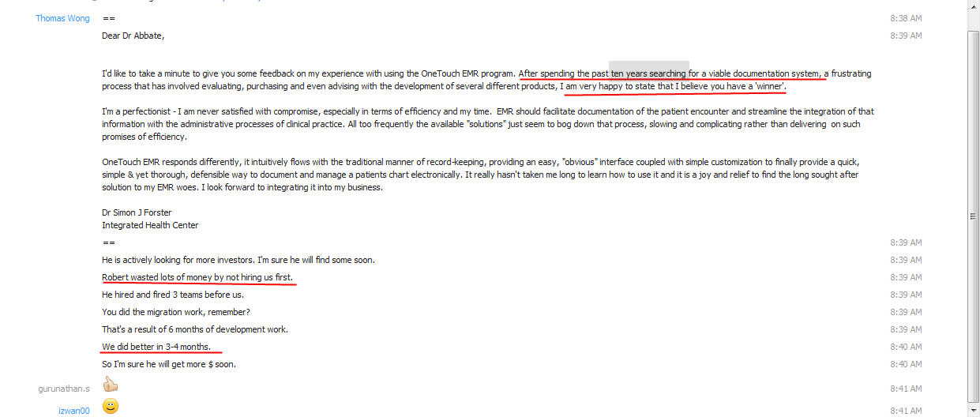
Task: Open the izwan00 sender name link
Action: [74, 411]
